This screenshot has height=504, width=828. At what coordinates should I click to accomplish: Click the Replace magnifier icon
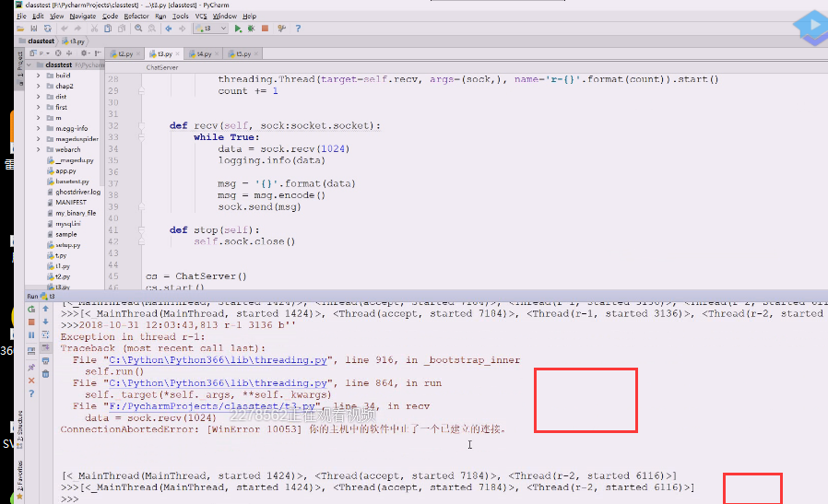click(152, 29)
